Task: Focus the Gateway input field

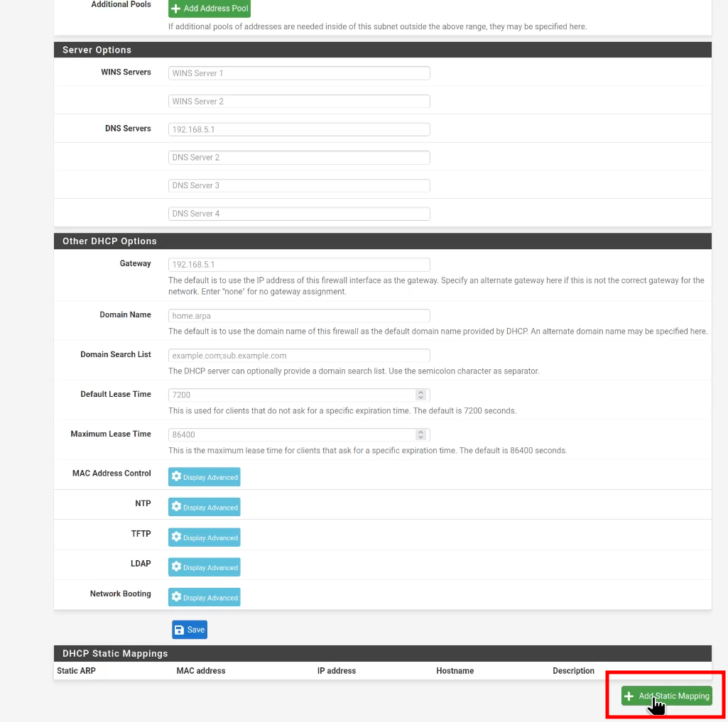Action: 299,265
